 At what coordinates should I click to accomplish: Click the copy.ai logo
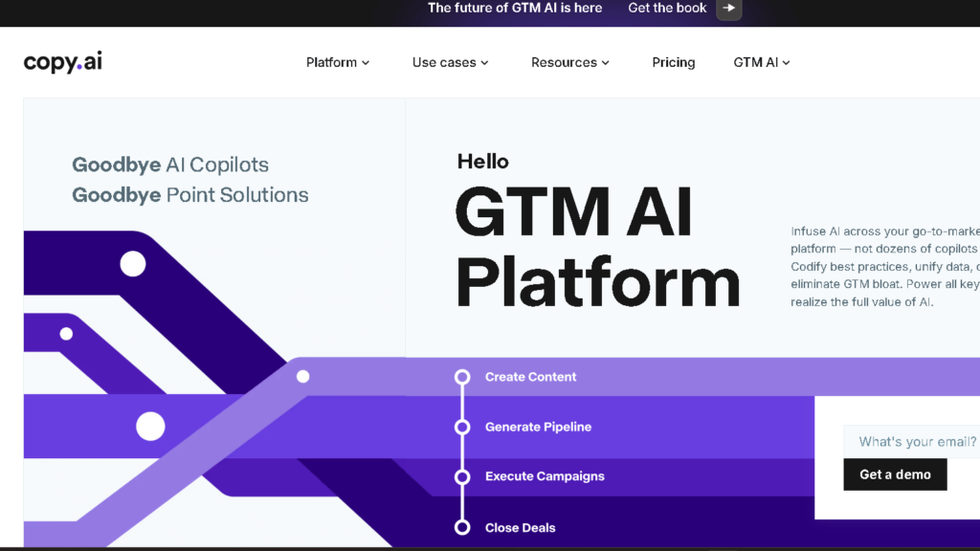coord(62,62)
